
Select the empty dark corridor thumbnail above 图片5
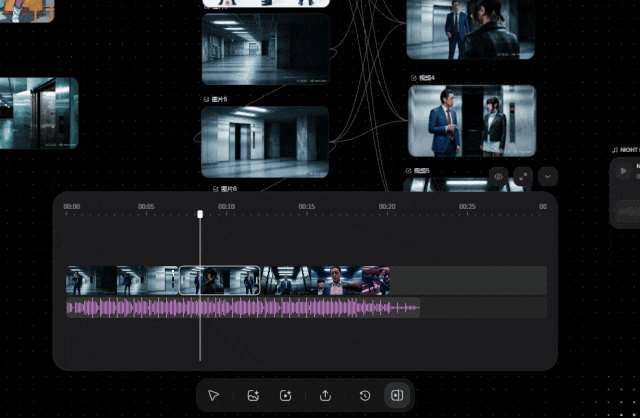click(x=266, y=49)
